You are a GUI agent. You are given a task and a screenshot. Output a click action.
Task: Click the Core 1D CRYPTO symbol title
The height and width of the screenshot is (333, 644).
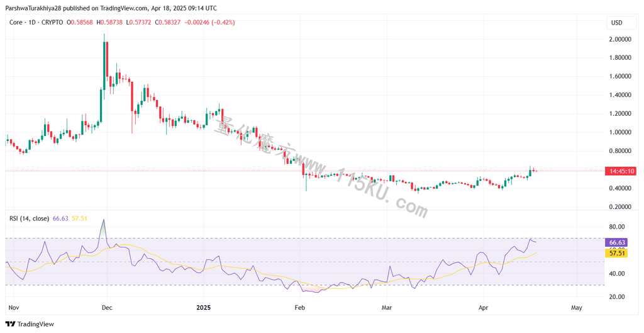click(36, 23)
